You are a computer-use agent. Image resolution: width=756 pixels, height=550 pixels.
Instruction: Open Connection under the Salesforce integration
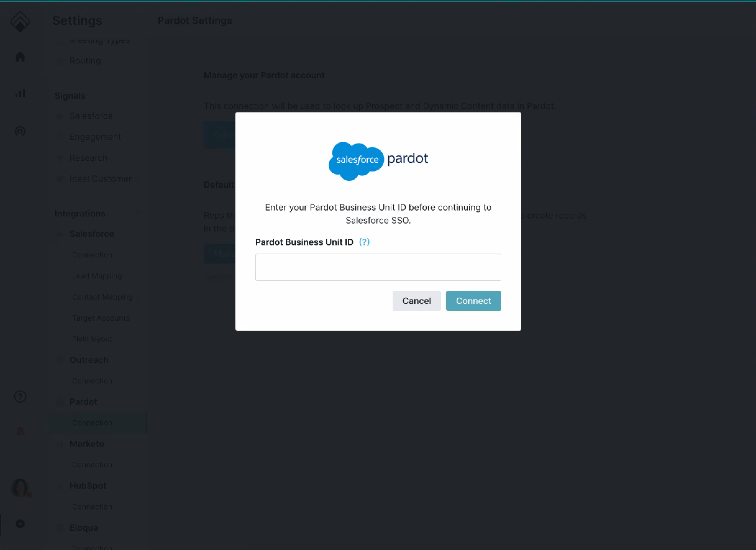pyautogui.click(x=92, y=255)
